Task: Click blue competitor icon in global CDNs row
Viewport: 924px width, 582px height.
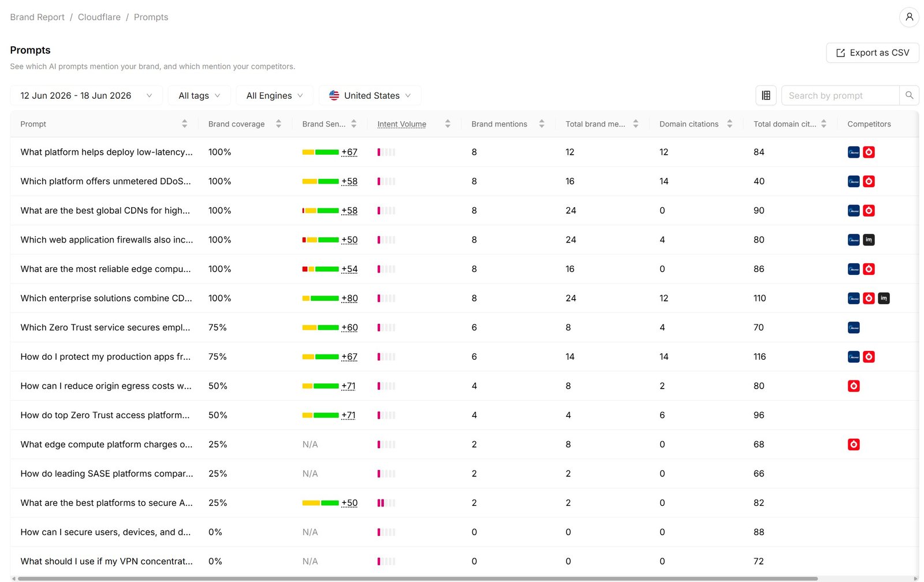Action: (x=854, y=211)
